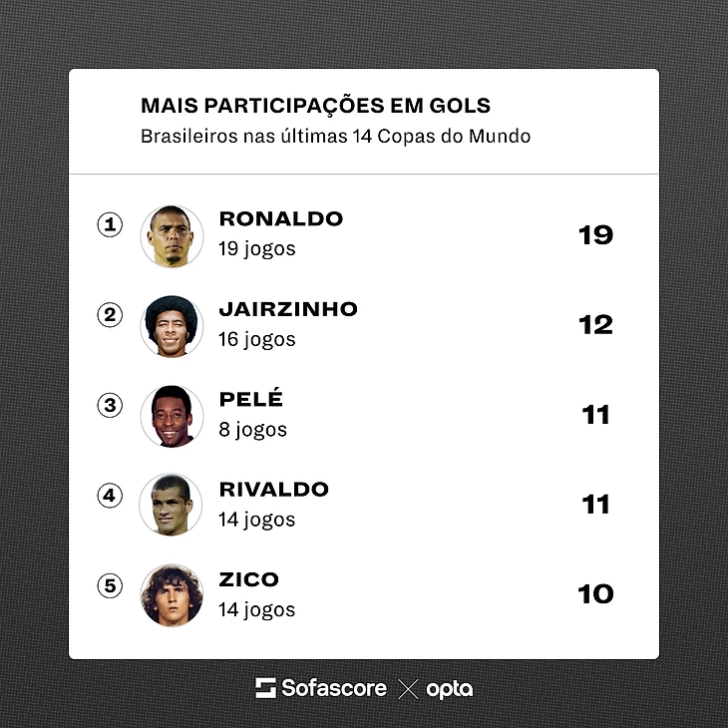Click the X separator between logos
This screenshot has height=728, width=728.
coord(408,689)
